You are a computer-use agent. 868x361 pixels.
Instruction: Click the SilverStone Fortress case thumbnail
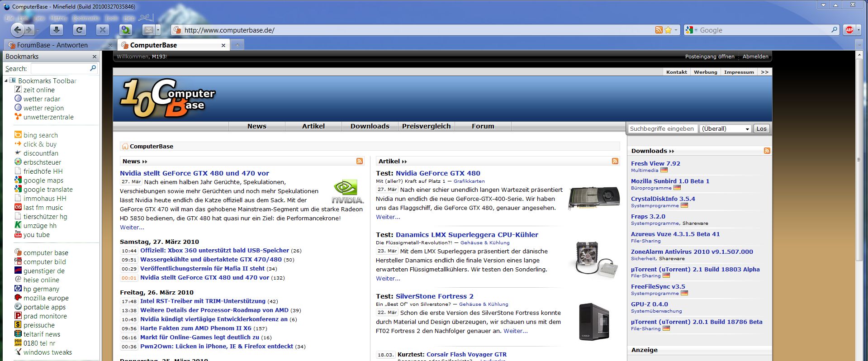(594, 322)
